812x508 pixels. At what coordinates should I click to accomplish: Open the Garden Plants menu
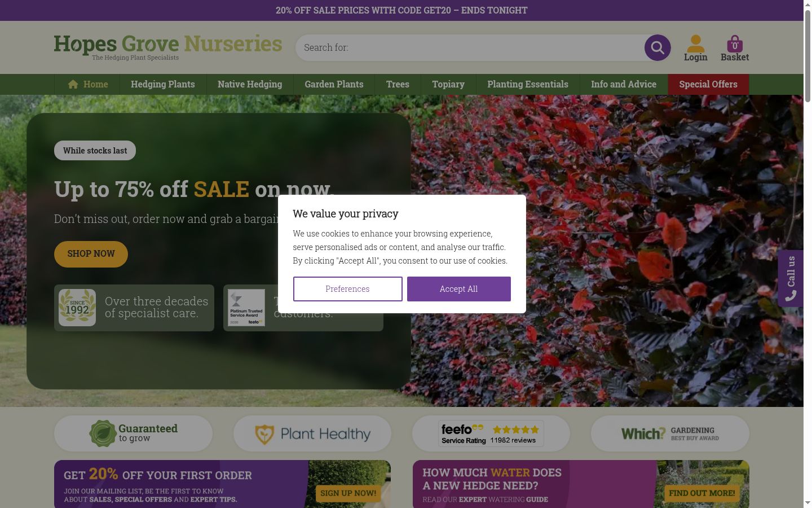(x=334, y=84)
